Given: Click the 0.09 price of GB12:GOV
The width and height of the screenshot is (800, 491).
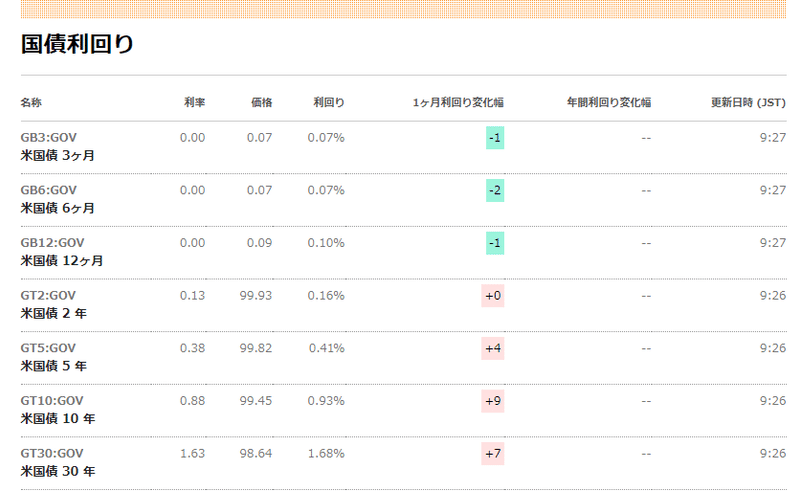Looking at the screenshot, I should [x=260, y=242].
